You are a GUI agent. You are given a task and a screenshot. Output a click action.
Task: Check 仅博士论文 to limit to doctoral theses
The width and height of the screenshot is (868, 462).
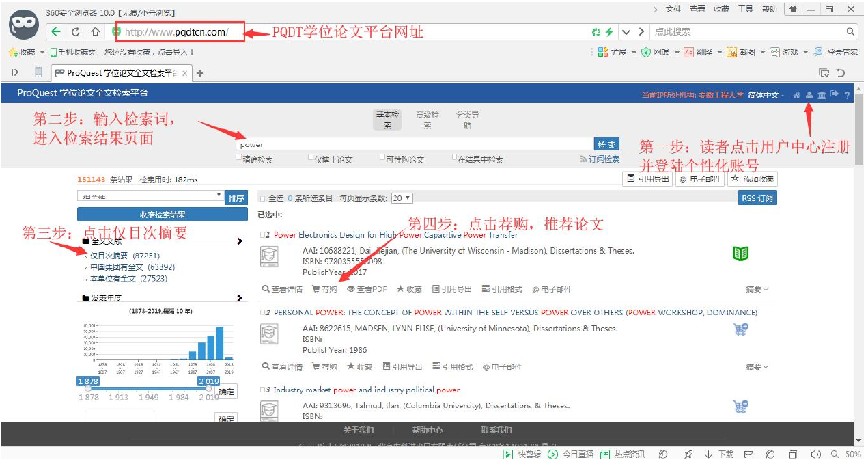click(x=311, y=156)
